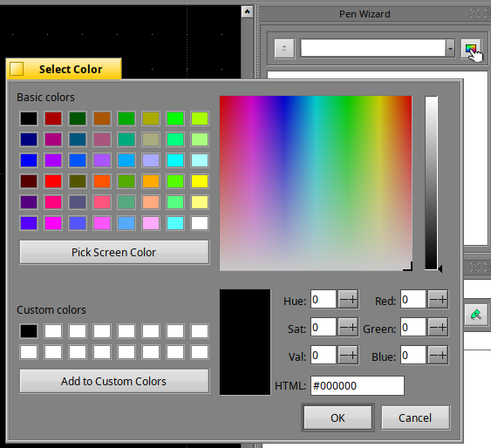Image resolution: width=491 pixels, height=448 pixels.
Task: Click the Select Color title bar icon
Action: 17,69
